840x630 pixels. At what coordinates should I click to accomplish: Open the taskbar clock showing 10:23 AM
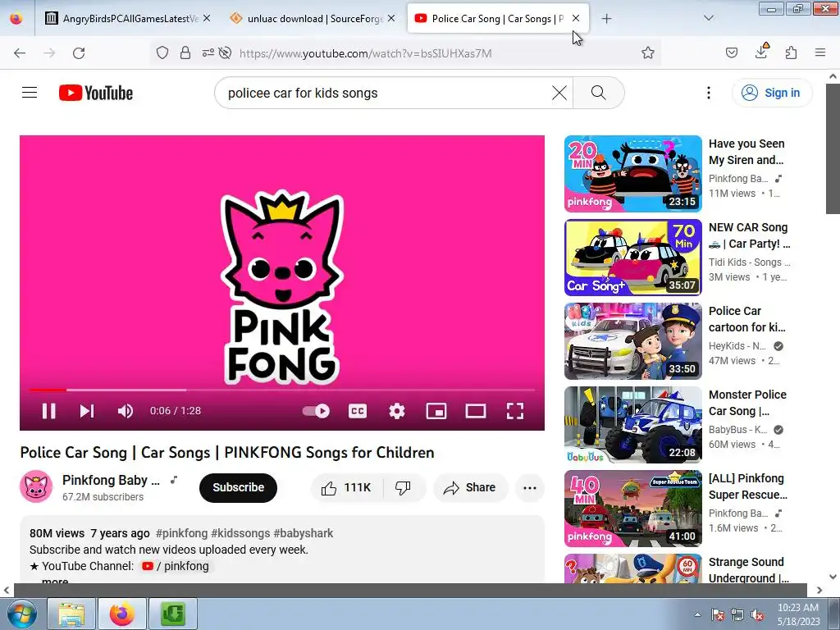(x=798, y=614)
